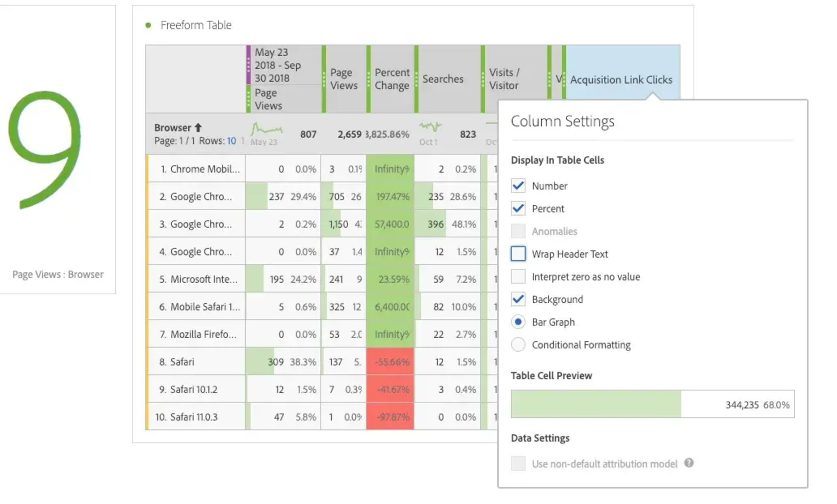This screenshot has height=504, width=837.
Task: Select the Acquisition Link Clicks column header
Action: click(x=621, y=79)
